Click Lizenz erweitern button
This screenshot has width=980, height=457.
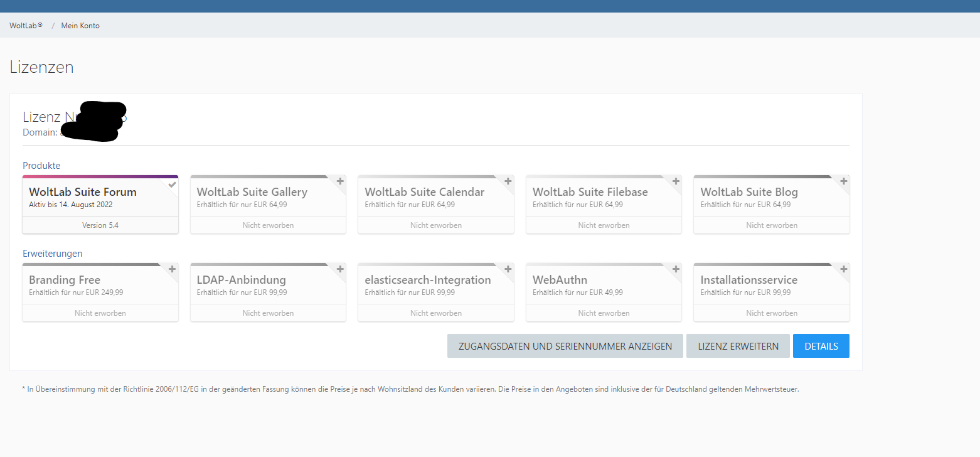(x=738, y=346)
